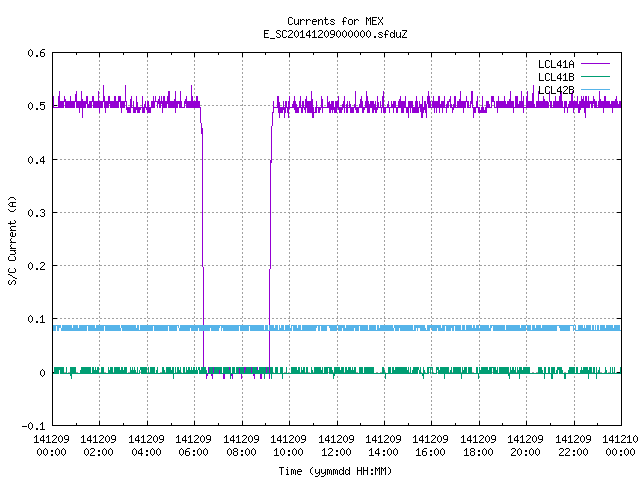Click the 141209 18:00 x-axis tick label
This screenshot has height=480, width=640.
point(478,445)
